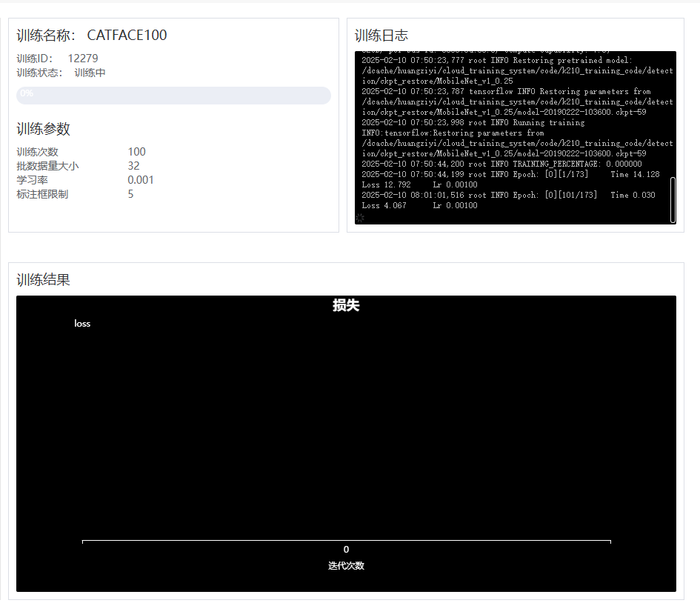Viewport: 700px width, 603px height.
Task: Click the 0% training progress bar
Action: pos(173,95)
